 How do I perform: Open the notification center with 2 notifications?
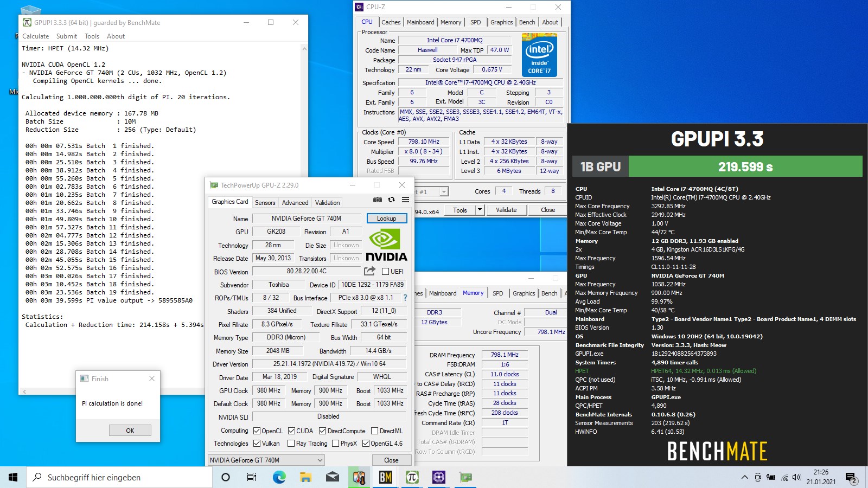click(x=851, y=478)
